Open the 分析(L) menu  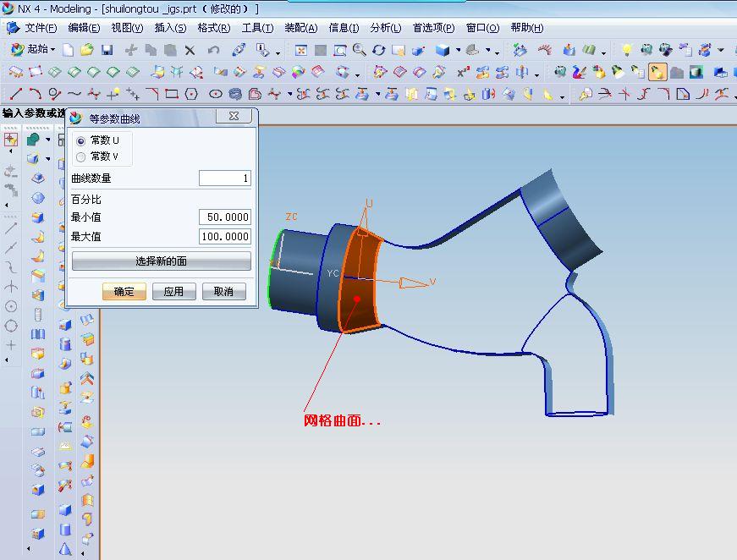385,28
